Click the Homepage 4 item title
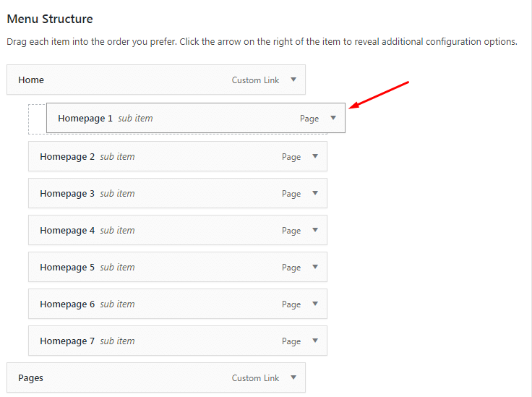532x397 pixels. tap(67, 231)
